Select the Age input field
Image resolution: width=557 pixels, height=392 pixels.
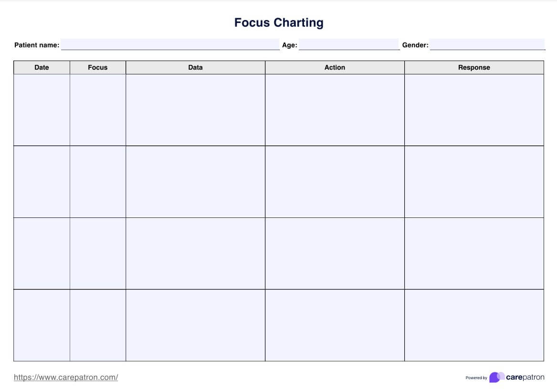[349, 44]
